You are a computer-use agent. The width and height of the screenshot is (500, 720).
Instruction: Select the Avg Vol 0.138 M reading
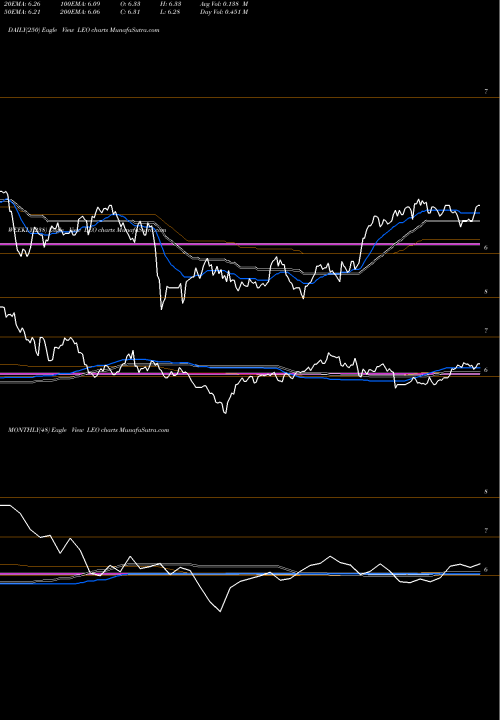click(x=224, y=4)
